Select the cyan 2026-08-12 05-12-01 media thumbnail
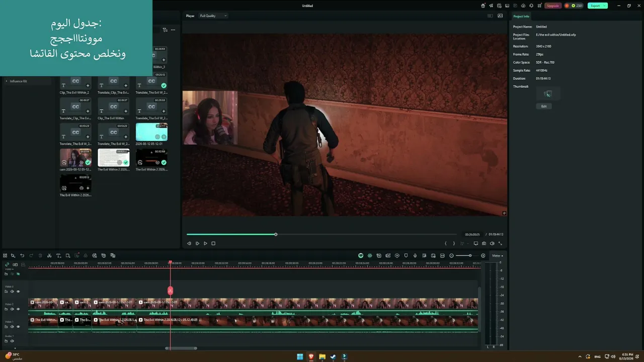Viewport: 644px width, 362px height. 151,132
